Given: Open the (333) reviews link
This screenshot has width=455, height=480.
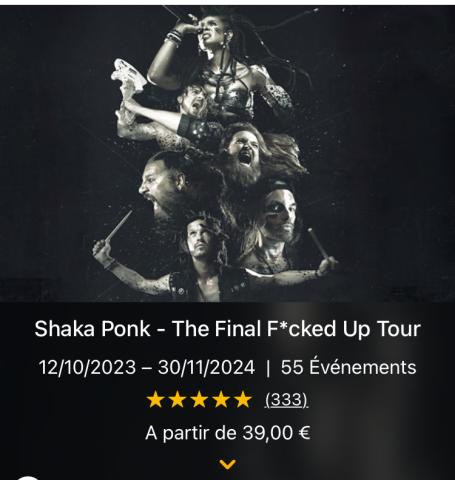Looking at the screenshot, I should pos(287,400).
